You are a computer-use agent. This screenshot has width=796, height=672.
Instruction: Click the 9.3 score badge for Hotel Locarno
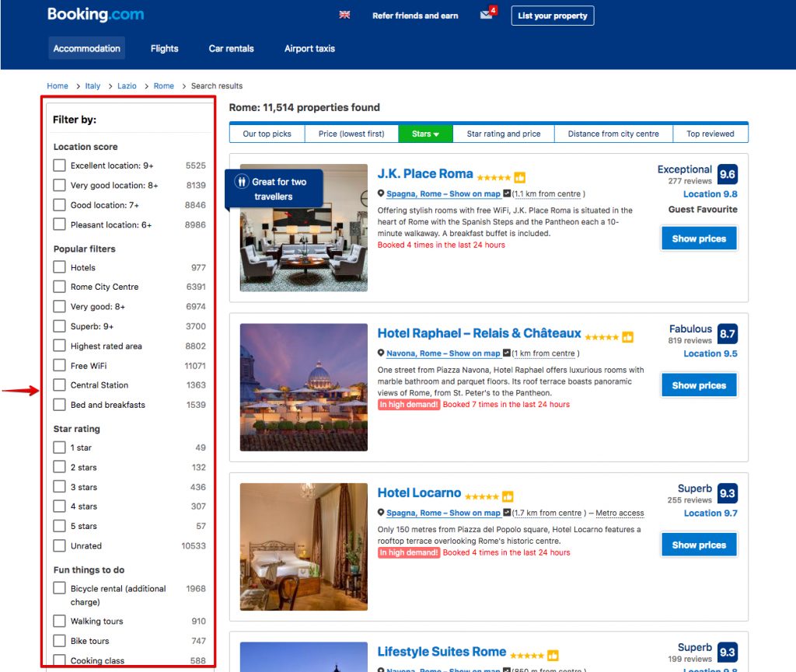click(728, 493)
